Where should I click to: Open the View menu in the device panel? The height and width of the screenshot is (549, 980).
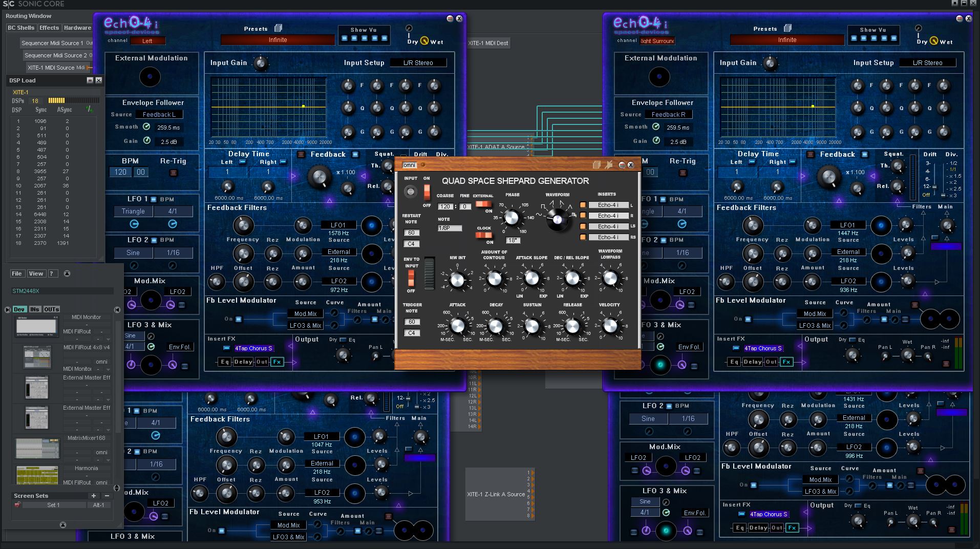point(35,273)
